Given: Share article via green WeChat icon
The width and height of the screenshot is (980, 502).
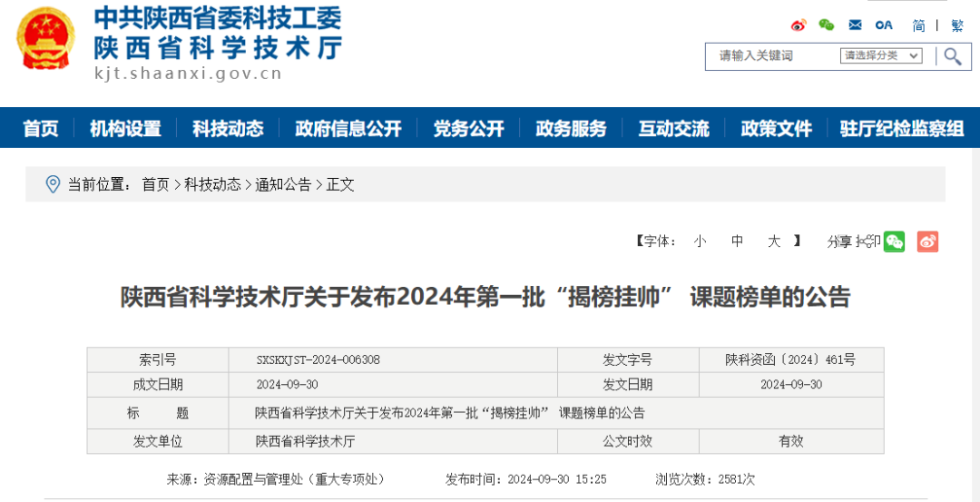Looking at the screenshot, I should tap(894, 241).
